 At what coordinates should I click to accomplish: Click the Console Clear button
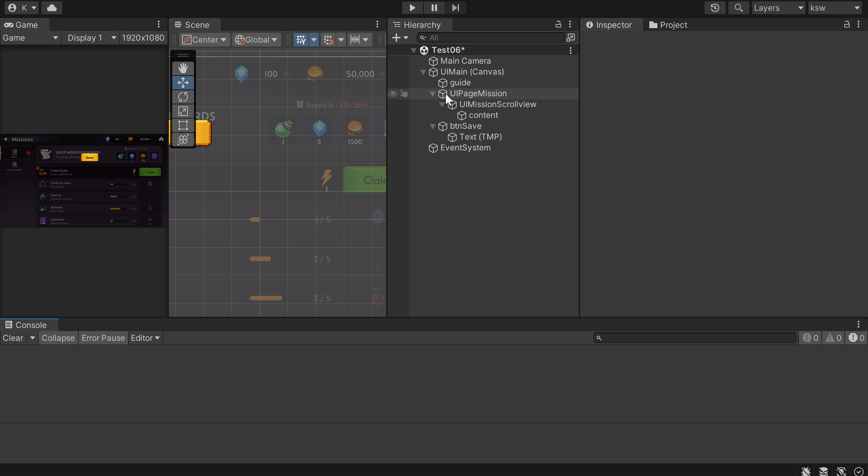[x=13, y=338]
